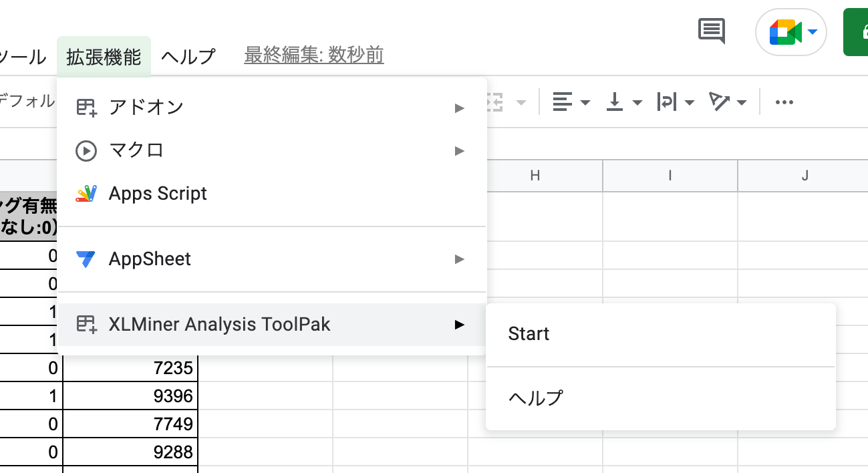Select cell containing 7749
The height and width of the screenshot is (473, 868).
coord(130,424)
